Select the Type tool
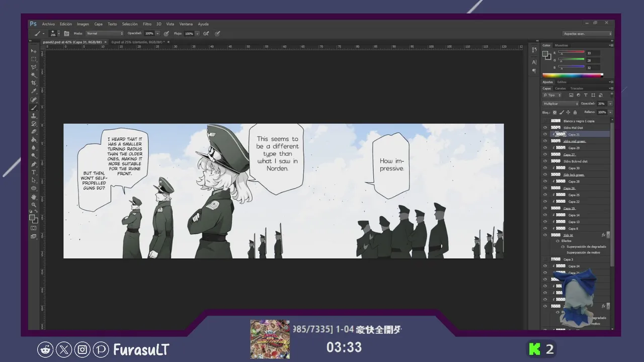The height and width of the screenshot is (362, 644). [34, 172]
